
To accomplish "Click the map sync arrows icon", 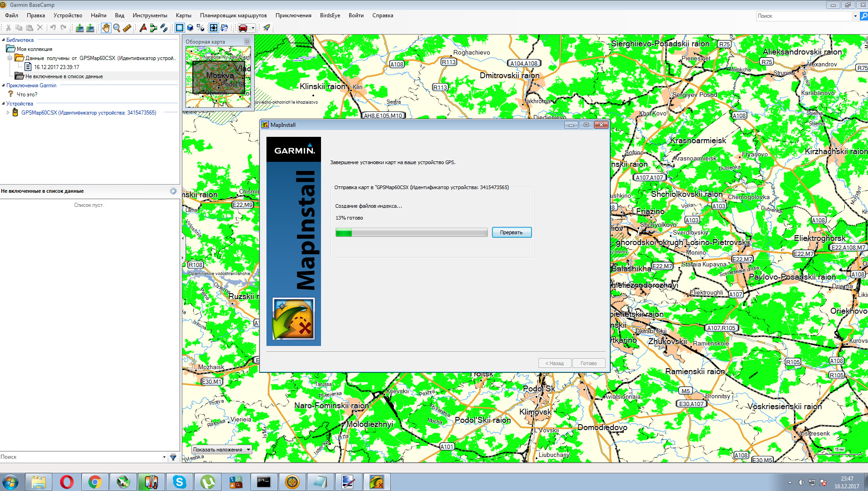I will 225,28.
